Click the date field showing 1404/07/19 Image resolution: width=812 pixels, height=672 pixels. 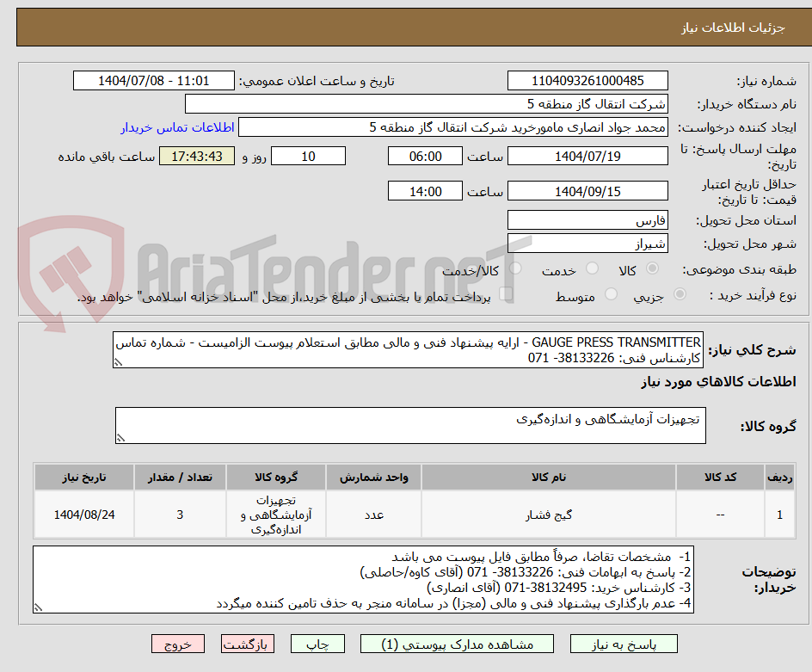(x=588, y=156)
